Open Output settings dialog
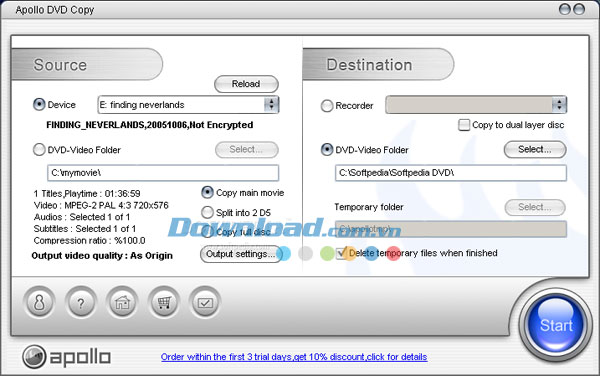This screenshot has height=376, width=600. (x=241, y=254)
